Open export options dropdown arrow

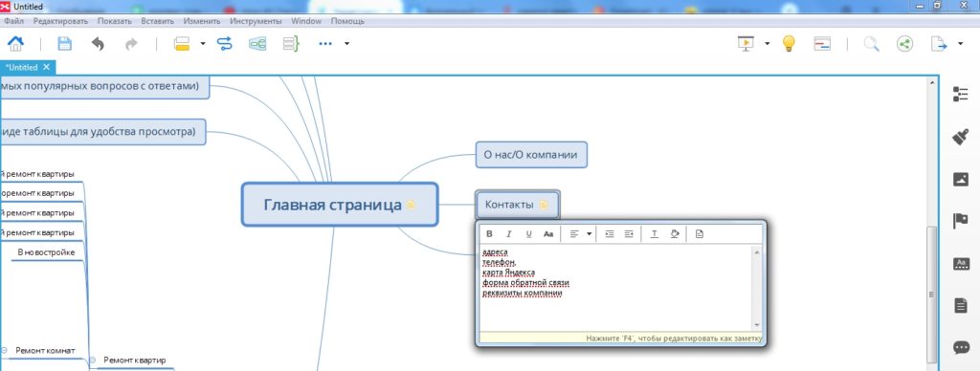pyautogui.click(x=960, y=44)
